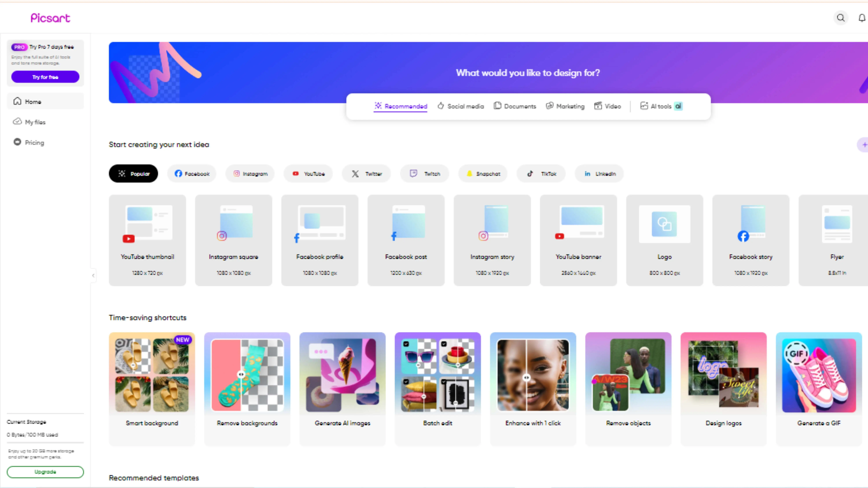Viewport: 868px width, 488px height.
Task: Select the Snapchat filter chip
Action: [483, 174]
